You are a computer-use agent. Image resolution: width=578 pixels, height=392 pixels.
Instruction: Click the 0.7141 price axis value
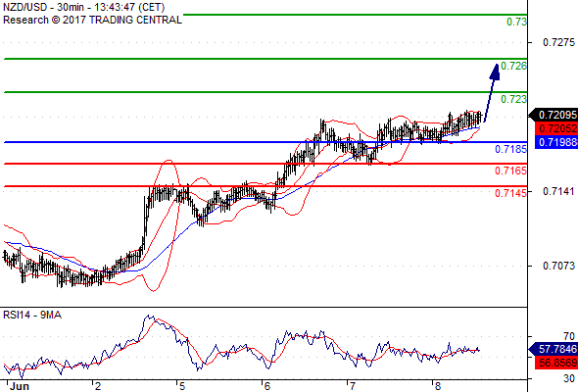click(558, 191)
